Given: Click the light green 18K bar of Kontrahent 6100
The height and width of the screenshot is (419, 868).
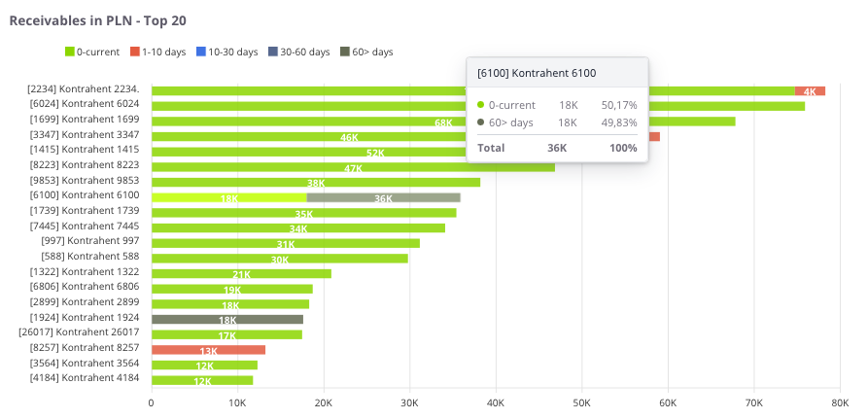Looking at the screenshot, I should [229, 197].
